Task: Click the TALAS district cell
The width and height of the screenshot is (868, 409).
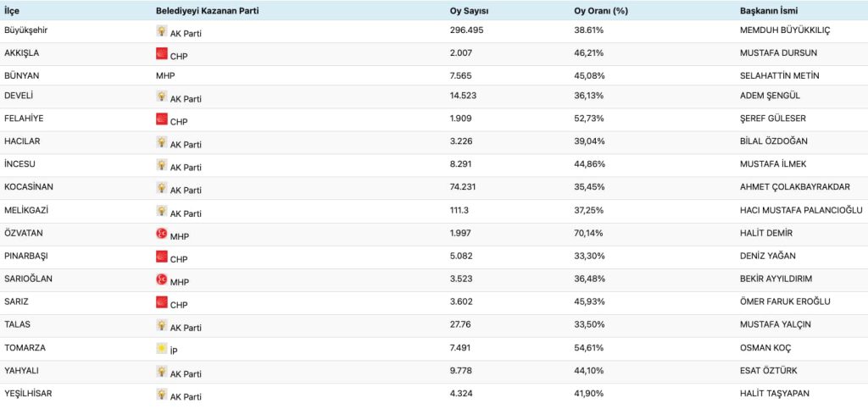Action: pyautogui.click(x=19, y=324)
